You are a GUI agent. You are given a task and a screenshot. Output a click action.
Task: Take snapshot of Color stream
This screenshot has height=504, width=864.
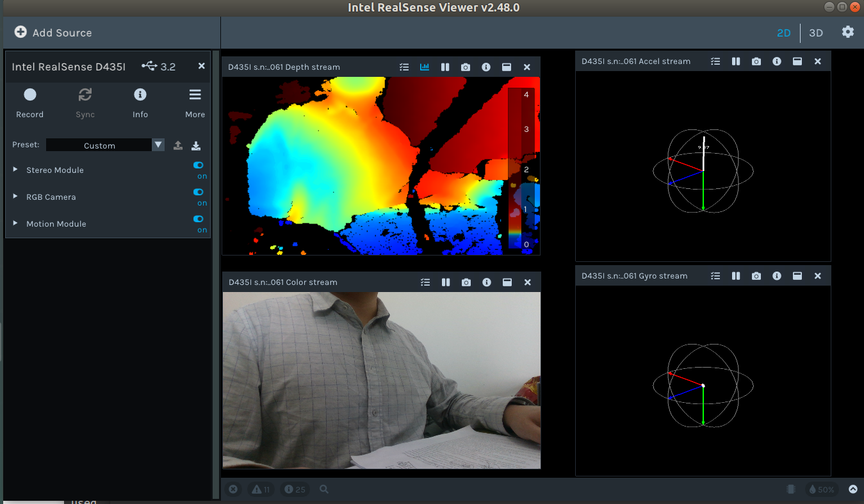tap(466, 282)
